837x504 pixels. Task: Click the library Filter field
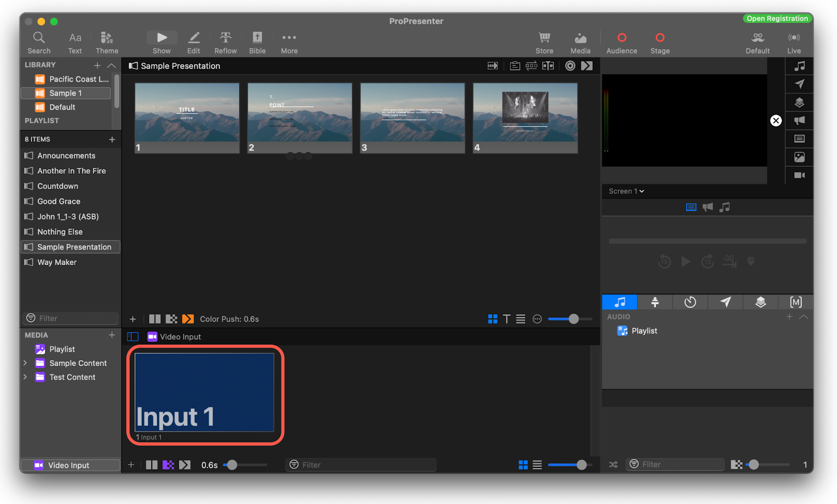pyautogui.click(x=71, y=318)
